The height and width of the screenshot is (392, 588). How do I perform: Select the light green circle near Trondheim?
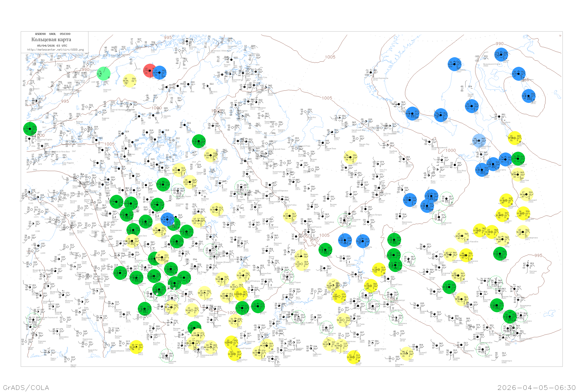click(x=103, y=73)
